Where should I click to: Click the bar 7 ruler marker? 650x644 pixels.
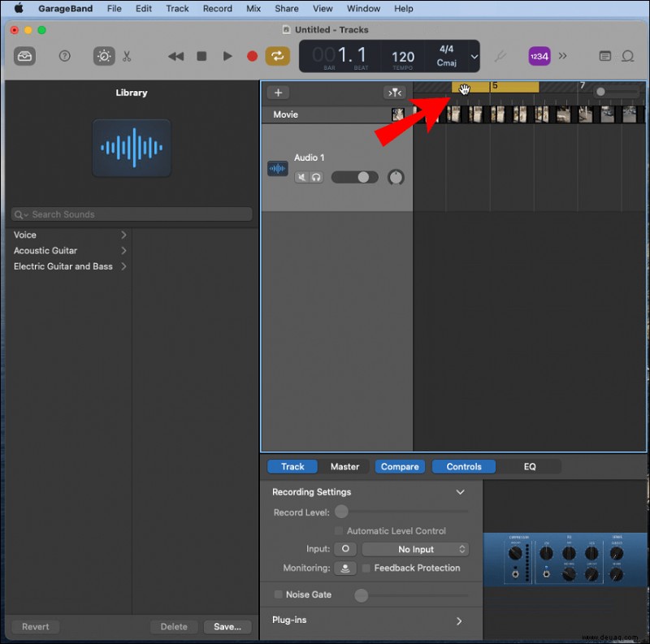pyautogui.click(x=582, y=85)
